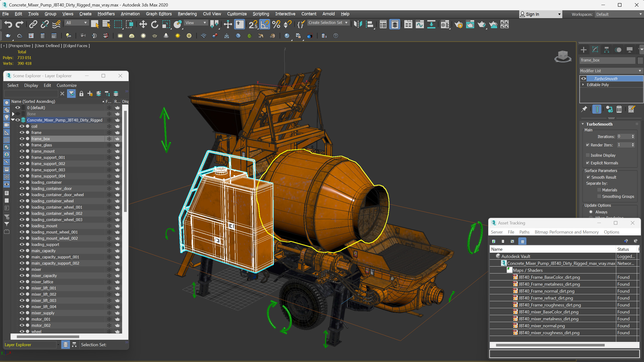
Task: Click Select by Name toolbar icon
Action: point(106,24)
